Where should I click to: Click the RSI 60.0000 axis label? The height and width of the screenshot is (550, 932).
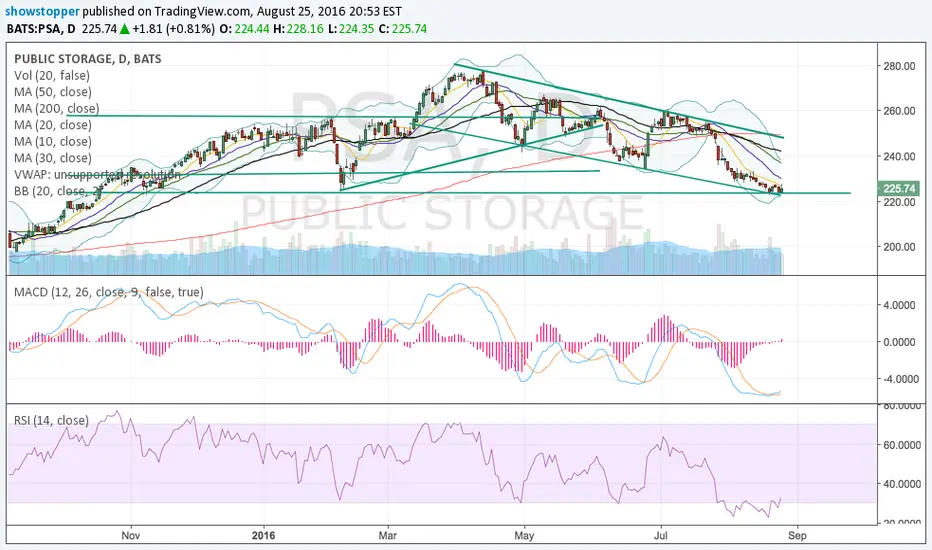click(x=900, y=445)
